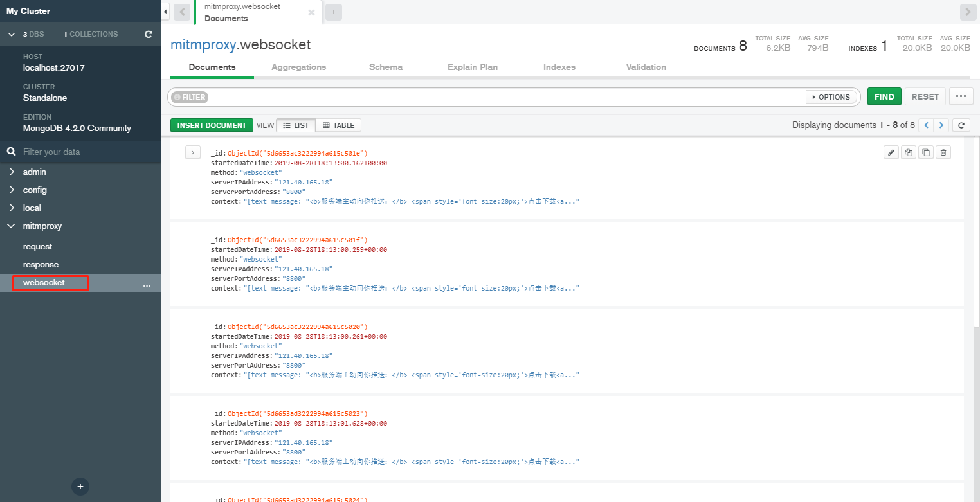
Task: Switch to TABLE view
Action: (x=338, y=125)
